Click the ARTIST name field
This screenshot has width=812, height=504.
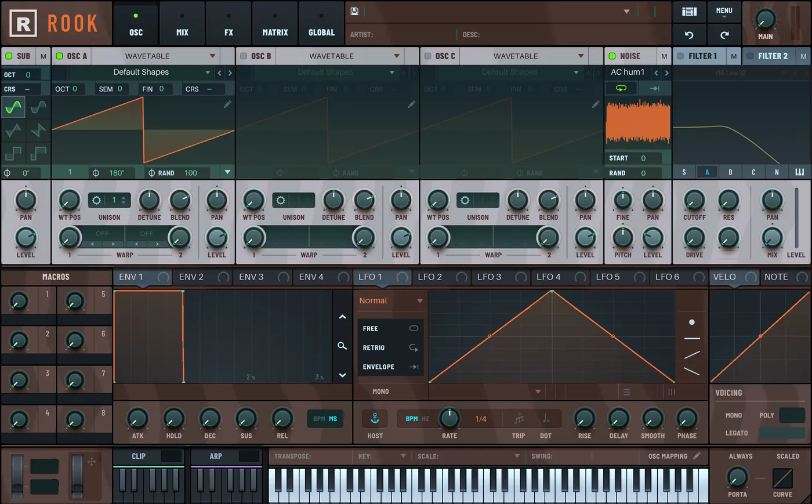tap(401, 35)
